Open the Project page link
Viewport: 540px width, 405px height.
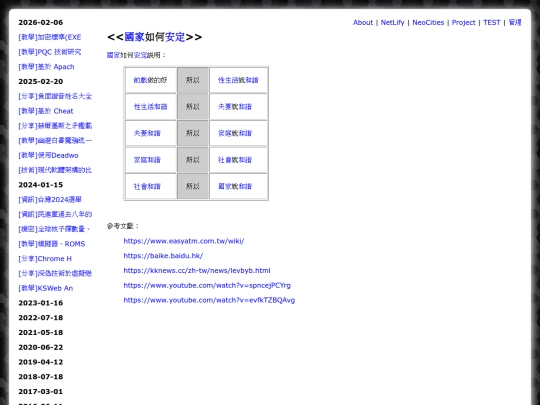(x=463, y=22)
